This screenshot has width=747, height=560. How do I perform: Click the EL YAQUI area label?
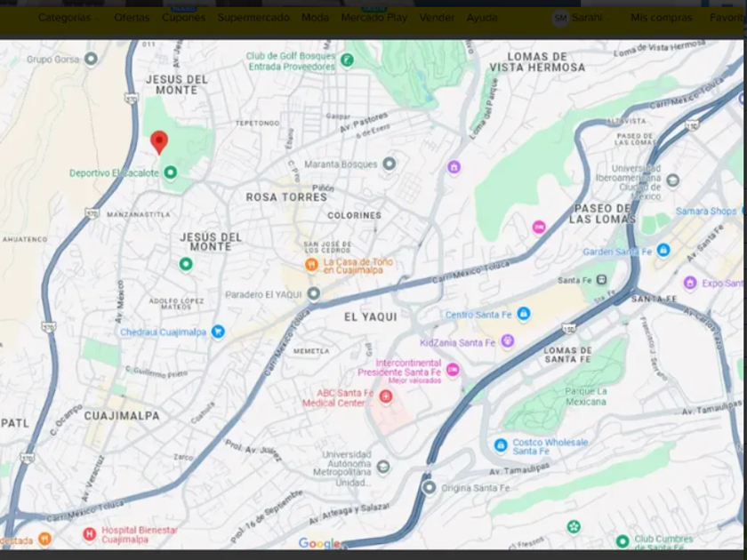(x=371, y=316)
